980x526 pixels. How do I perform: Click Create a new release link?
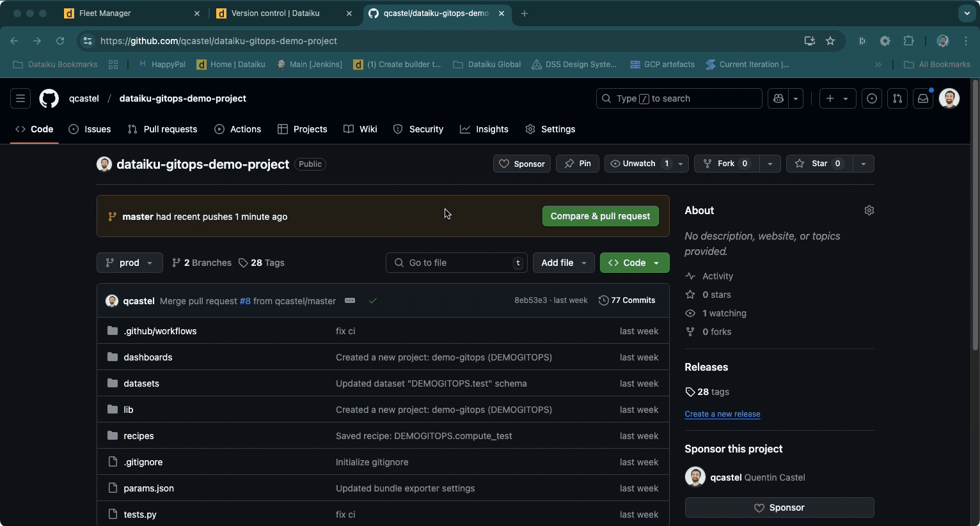(722, 414)
